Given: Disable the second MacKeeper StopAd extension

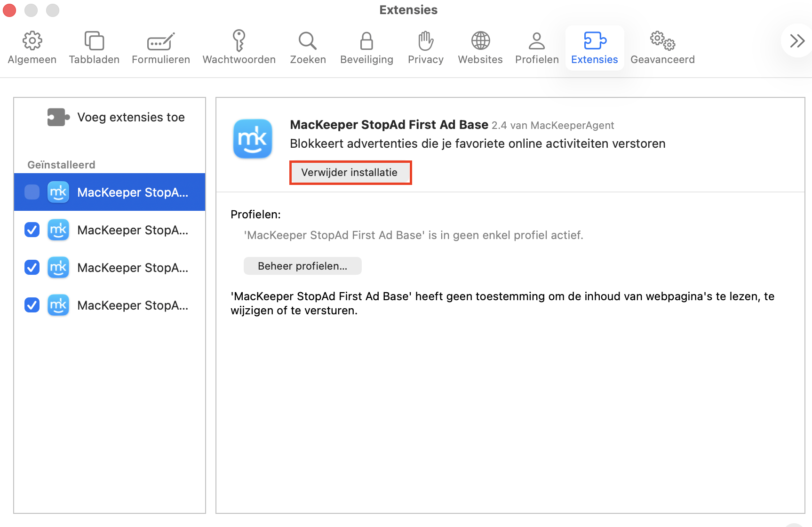Looking at the screenshot, I should pyautogui.click(x=32, y=230).
